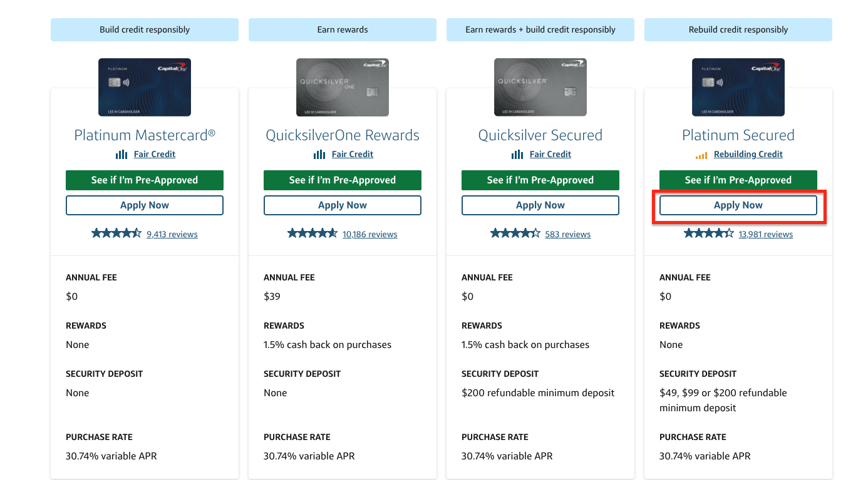Select the Quicksilver Secured card title
Viewport: 868px width, 502px height.
coord(540,135)
